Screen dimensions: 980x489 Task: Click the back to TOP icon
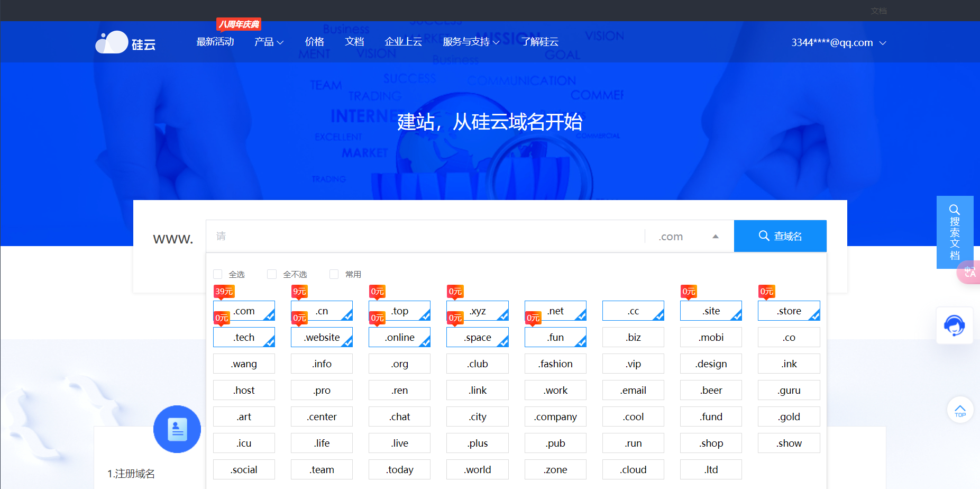tap(960, 410)
